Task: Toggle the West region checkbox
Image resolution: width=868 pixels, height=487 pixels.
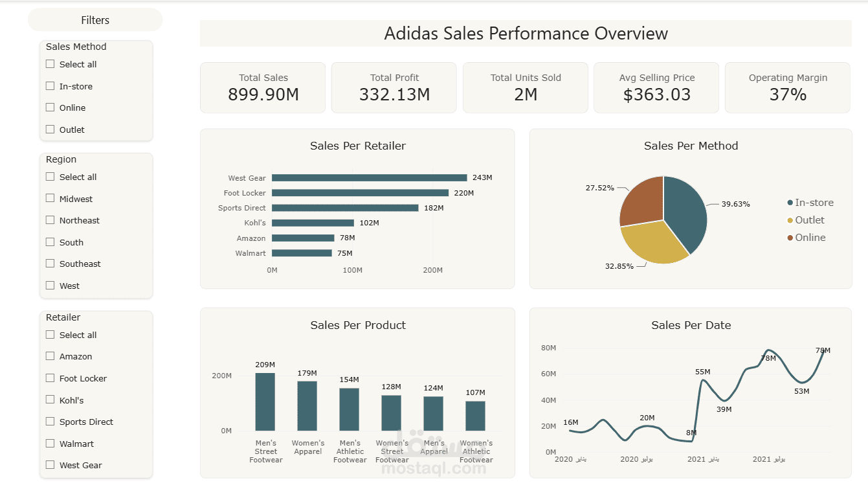Action: (50, 286)
